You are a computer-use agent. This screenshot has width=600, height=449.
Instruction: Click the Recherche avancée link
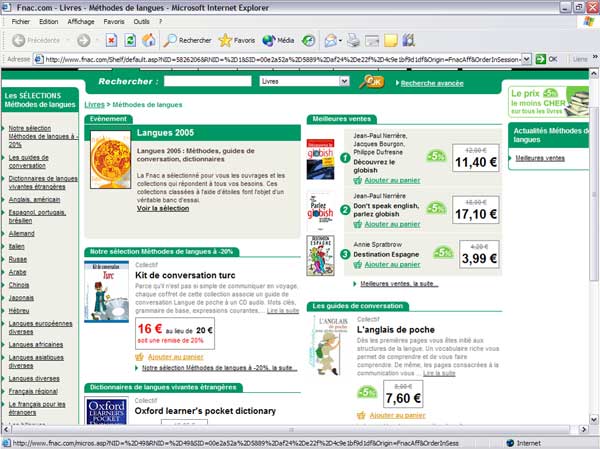pos(432,83)
